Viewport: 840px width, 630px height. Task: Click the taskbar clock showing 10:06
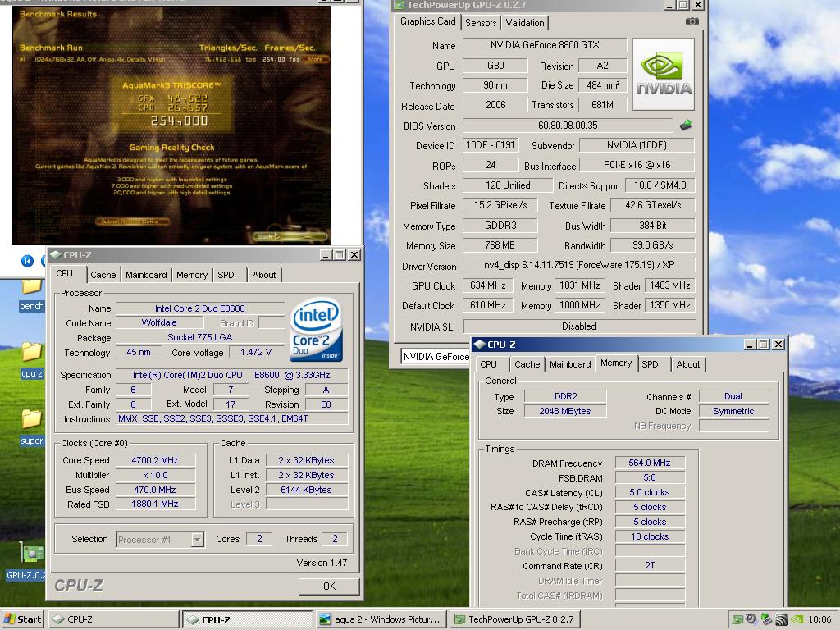click(x=819, y=619)
